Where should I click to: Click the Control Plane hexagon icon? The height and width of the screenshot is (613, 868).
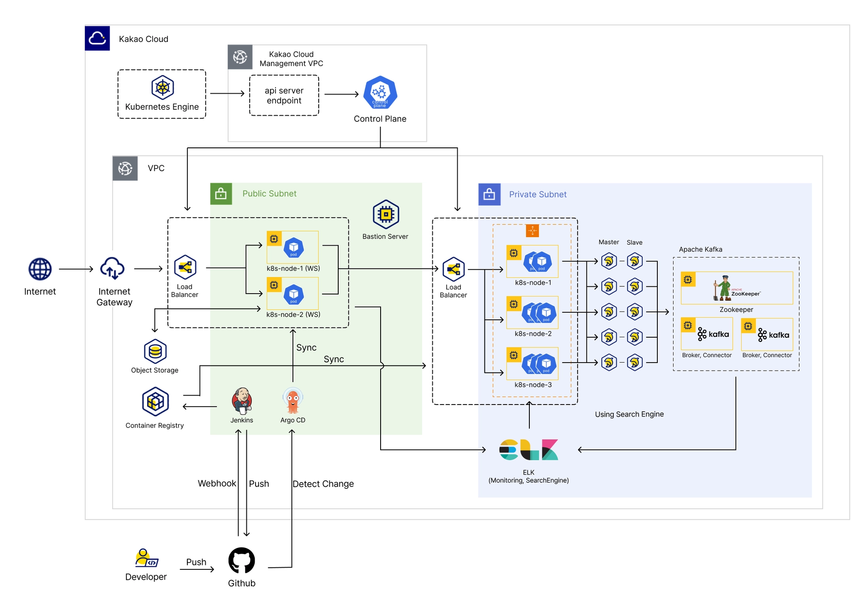[380, 93]
